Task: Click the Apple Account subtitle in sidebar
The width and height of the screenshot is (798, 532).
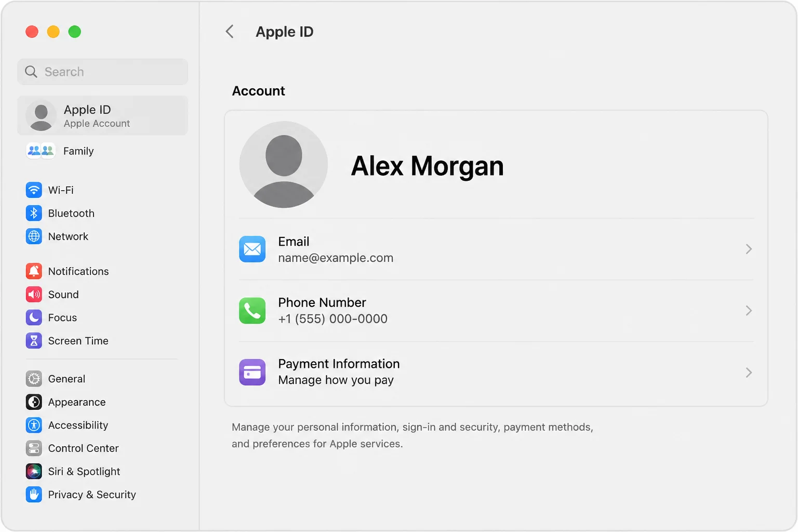Action: (97, 124)
